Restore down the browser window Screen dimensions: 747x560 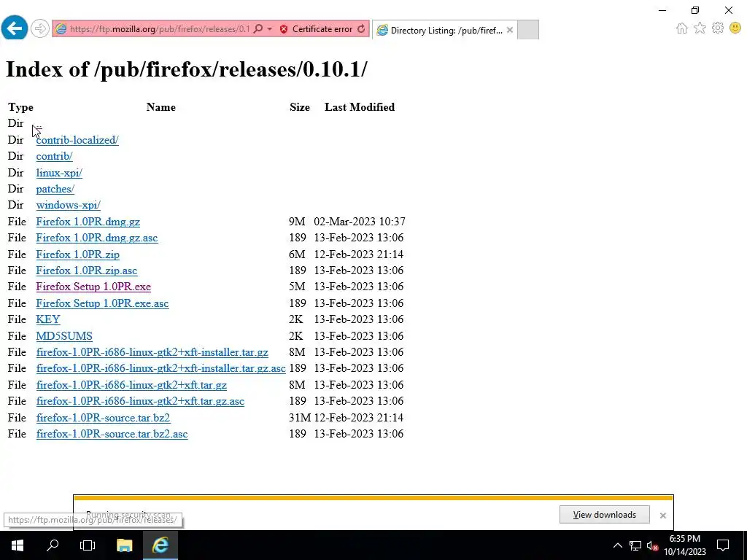[695, 10]
